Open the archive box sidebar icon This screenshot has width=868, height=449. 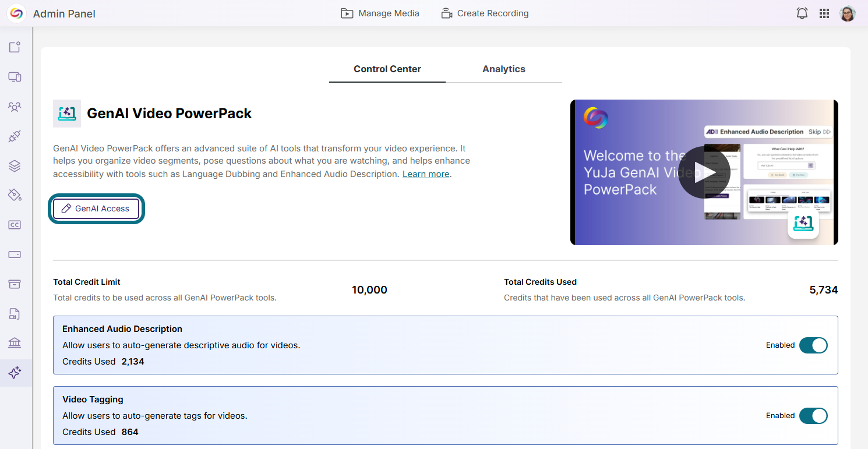click(x=15, y=284)
